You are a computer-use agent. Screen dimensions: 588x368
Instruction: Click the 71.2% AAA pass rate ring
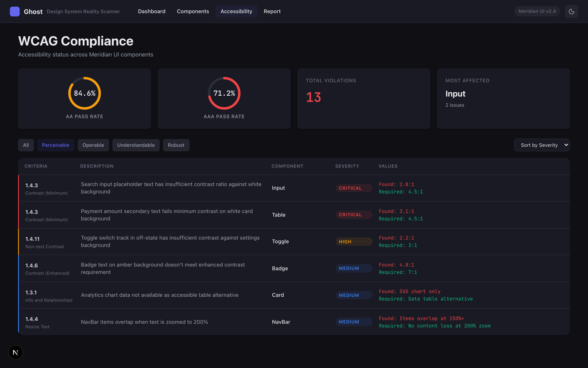point(224,93)
